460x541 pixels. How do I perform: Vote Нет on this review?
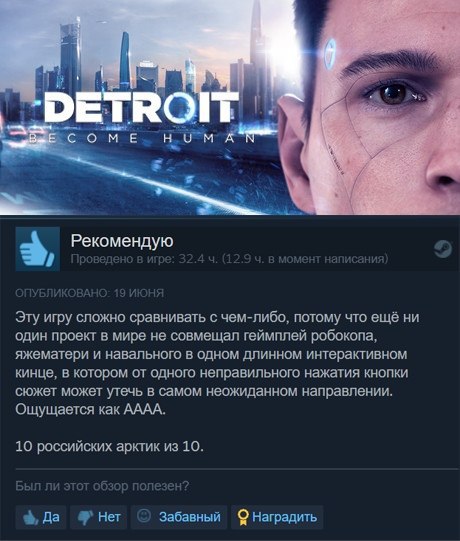pos(98,517)
